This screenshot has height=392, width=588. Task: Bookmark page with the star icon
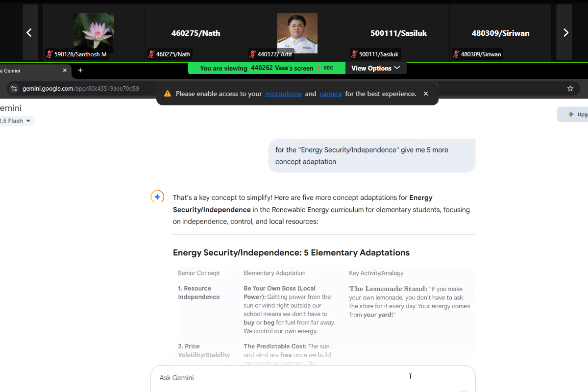(570, 89)
